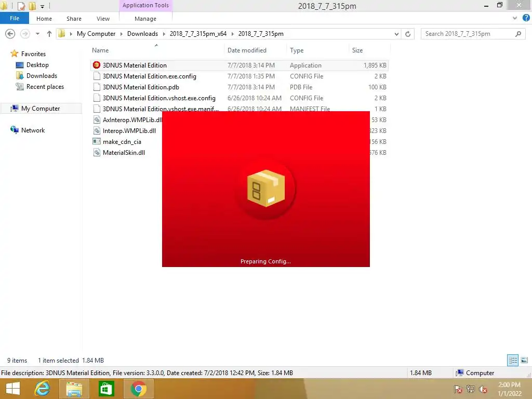The height and width of the screenshot is (399, 532).
Task: Click the Preparing Config... splash text
Action: (x=265, y=261)
